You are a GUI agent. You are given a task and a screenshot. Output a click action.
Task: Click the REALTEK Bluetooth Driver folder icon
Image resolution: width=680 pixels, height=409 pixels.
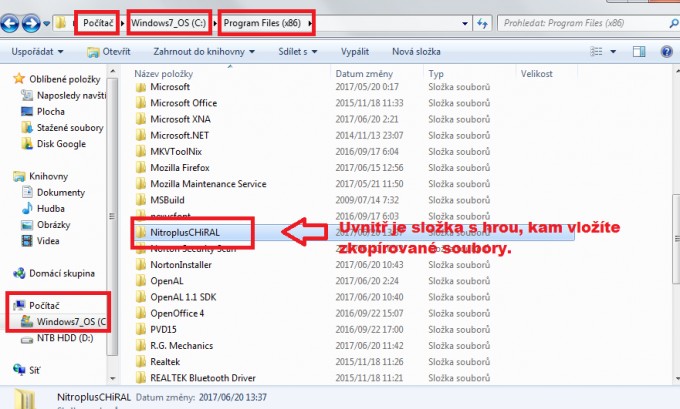tap(141, 378)
